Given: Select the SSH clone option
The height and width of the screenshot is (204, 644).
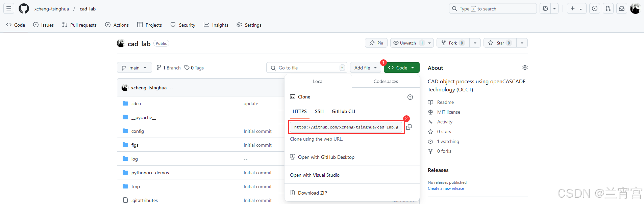Looking at the screenshot, I should (319, 111).
